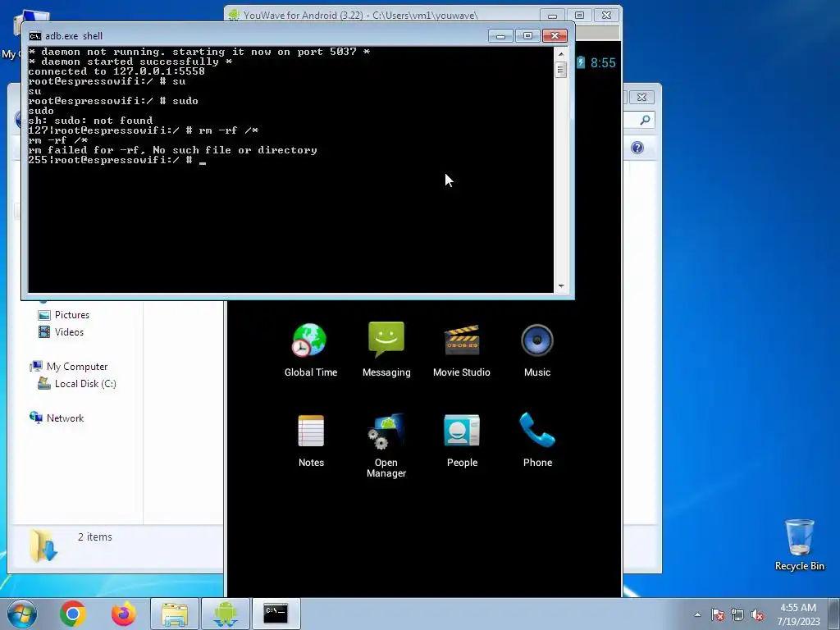Open the Global Time app
The height and width of the screenshot is (630, 840).
pos(310,349)
